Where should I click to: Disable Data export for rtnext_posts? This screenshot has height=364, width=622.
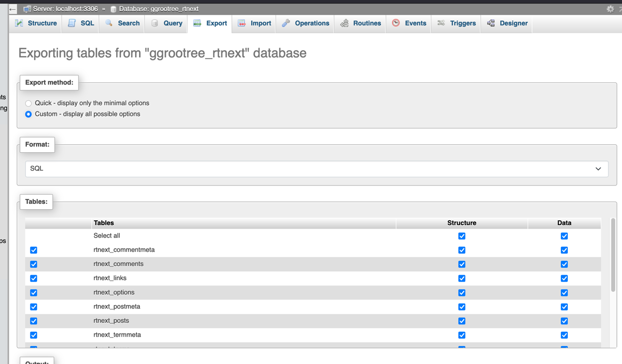tap(564, 321)
